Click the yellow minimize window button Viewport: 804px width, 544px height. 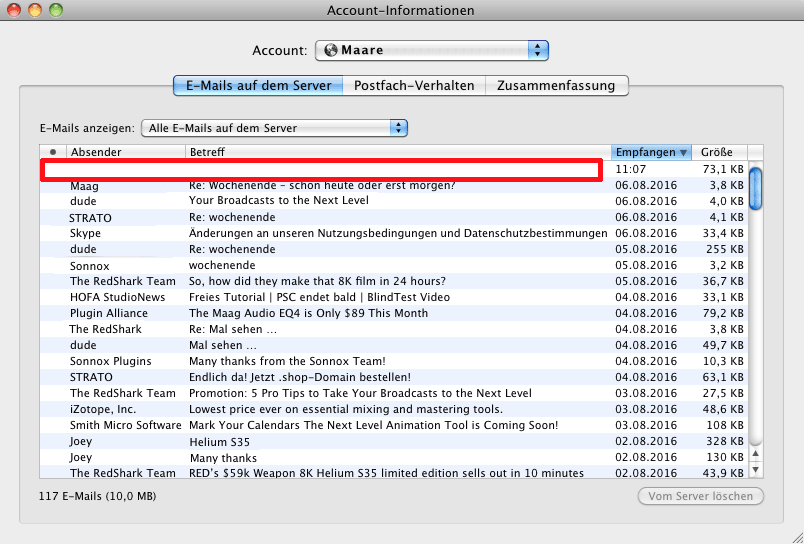[35, 10]
